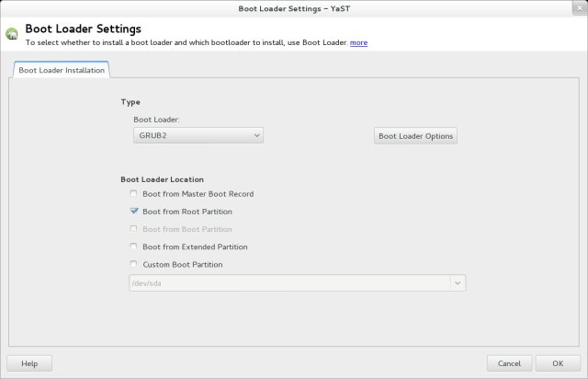The image size is (588, 379).
Task: Click the "Boot Loader Location" section heading
Action: (x=162, y=178)
